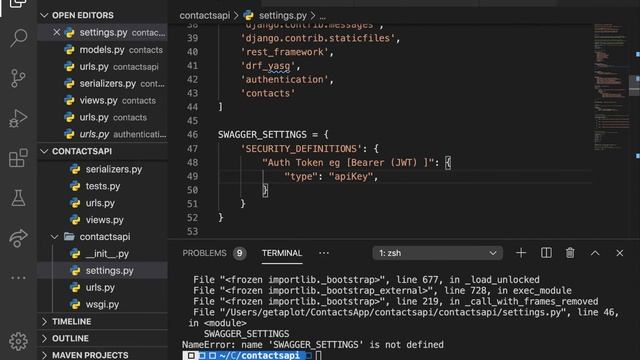Screen dimensions: 640x360
Task: Split the terminal
Action: pos(546,253)
